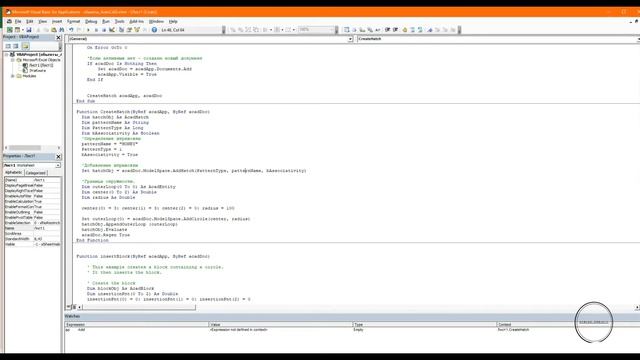Viewport: 640px width, 360px height.
Task: Click the Save icon in the toolbar
Action: pos(29,30)
